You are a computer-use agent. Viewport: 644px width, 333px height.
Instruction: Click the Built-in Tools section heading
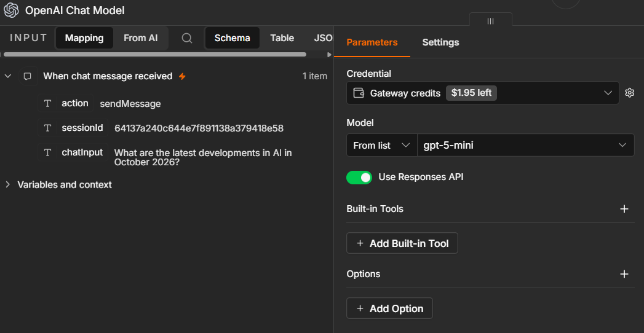point(375,209)
